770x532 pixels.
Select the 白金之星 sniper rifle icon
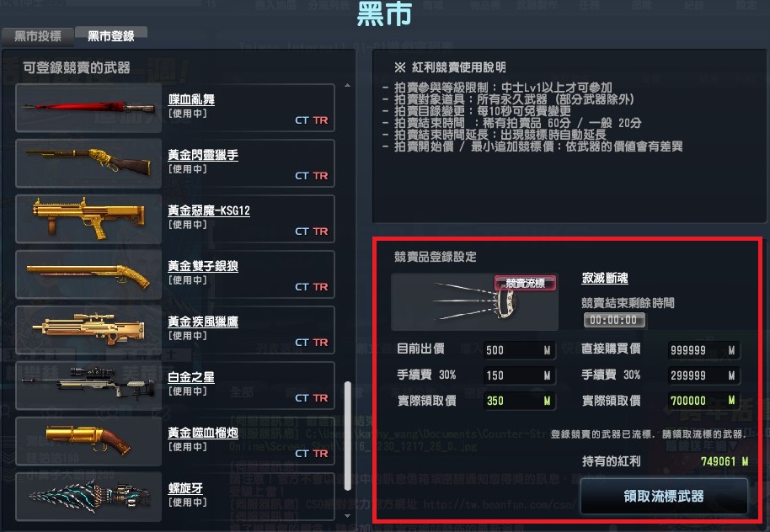[x=88, y=386]
